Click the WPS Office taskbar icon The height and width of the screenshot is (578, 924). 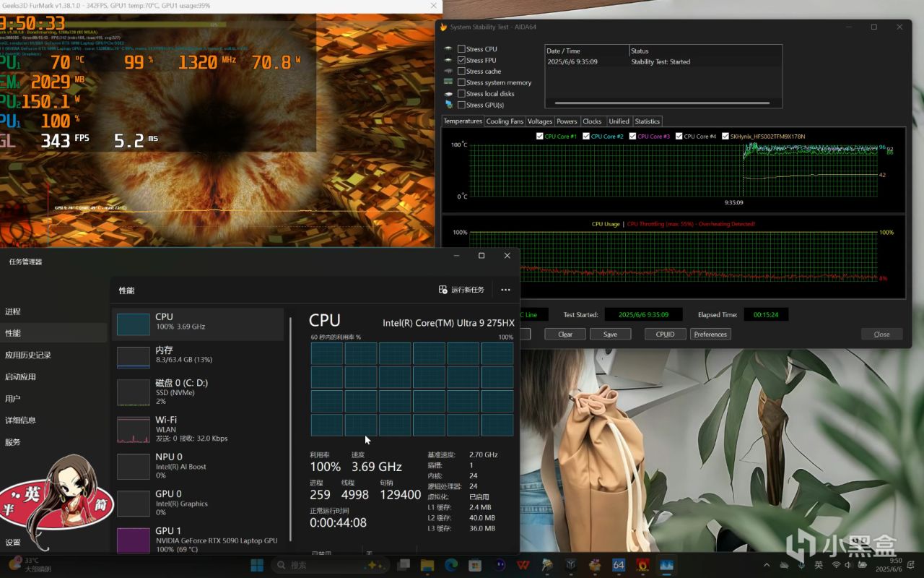(523, 565)
